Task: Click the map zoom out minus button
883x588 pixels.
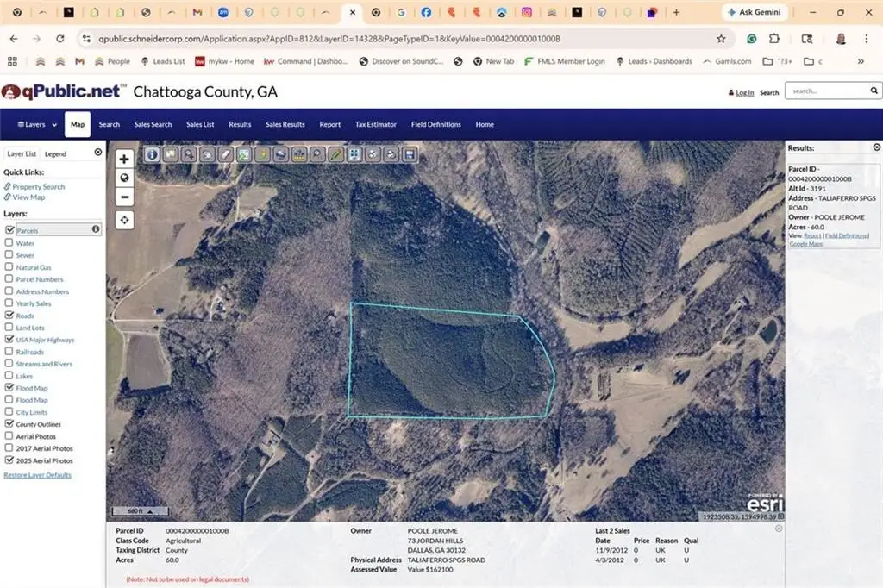Action: tap(124, 197)
